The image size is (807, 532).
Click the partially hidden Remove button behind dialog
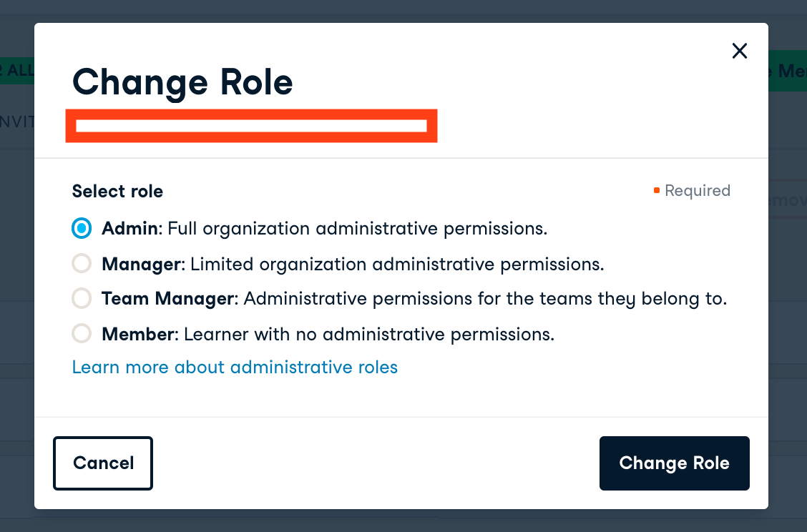click(x=787, y=200)
